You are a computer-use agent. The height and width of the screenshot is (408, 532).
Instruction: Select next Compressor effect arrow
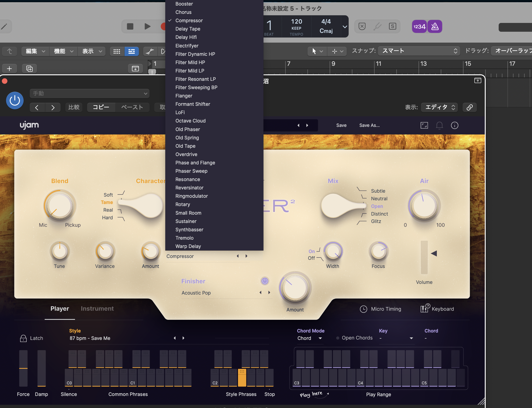247,256
